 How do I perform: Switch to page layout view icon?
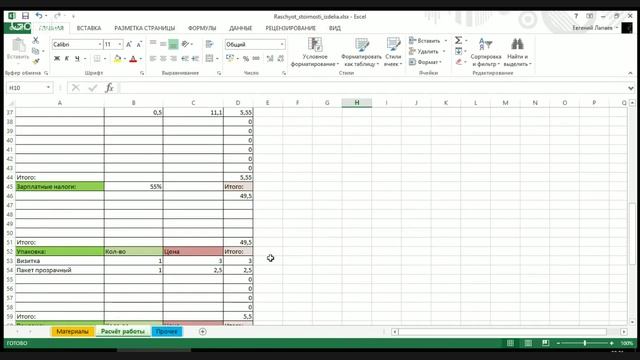[x=528, y=343]
